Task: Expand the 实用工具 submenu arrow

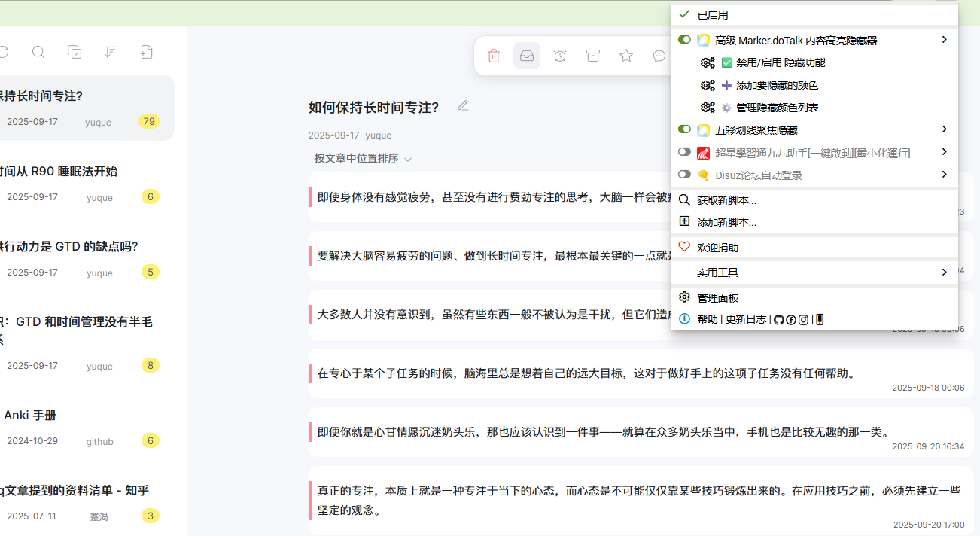Action: (944, 272)
